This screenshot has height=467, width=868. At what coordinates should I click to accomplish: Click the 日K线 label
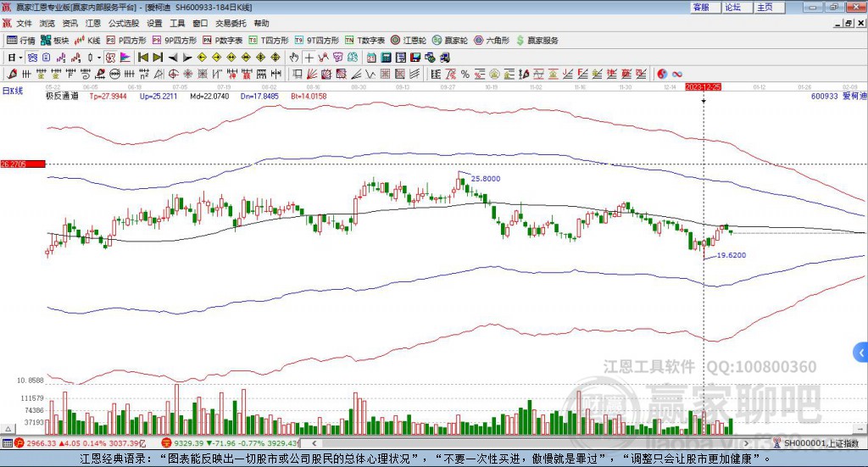(13, 92)
